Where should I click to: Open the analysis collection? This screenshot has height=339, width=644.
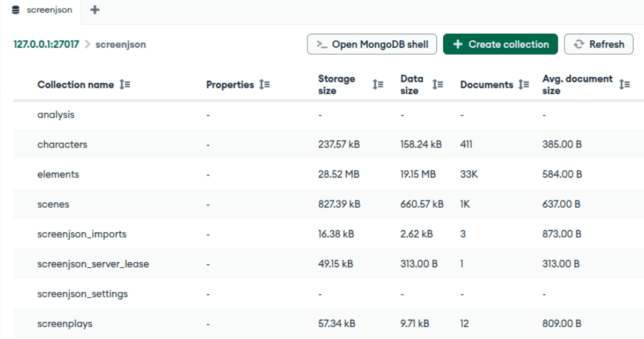[x=56, y=115]
